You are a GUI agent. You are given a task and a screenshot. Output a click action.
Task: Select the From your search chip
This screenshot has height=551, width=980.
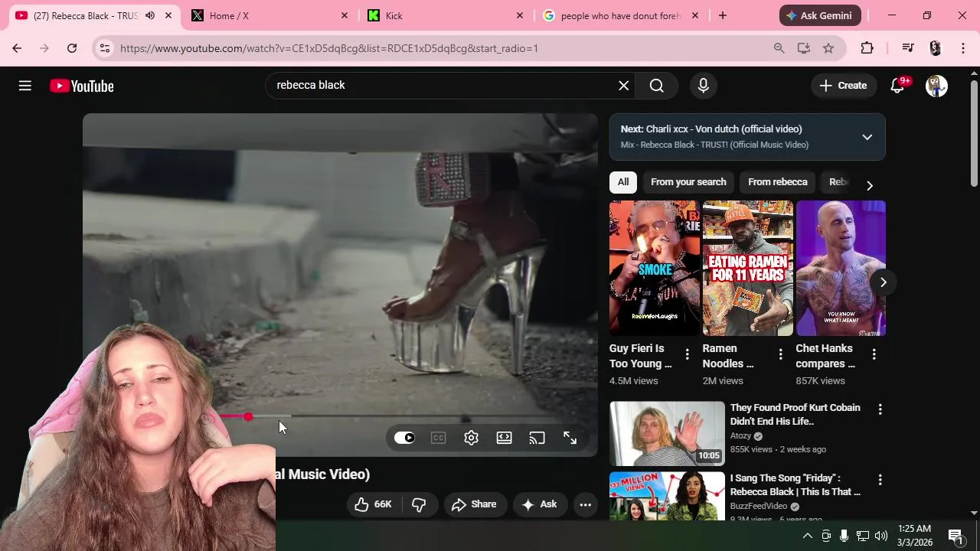688,182
